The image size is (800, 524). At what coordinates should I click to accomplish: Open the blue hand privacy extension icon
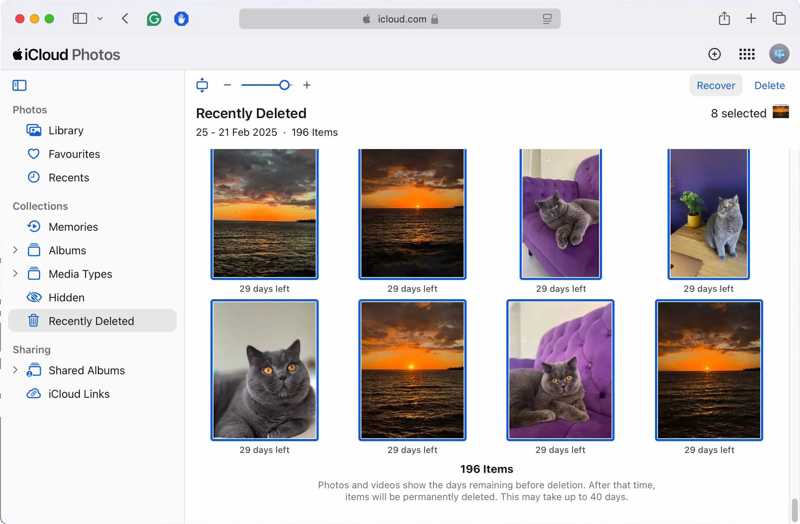(181, 19)
